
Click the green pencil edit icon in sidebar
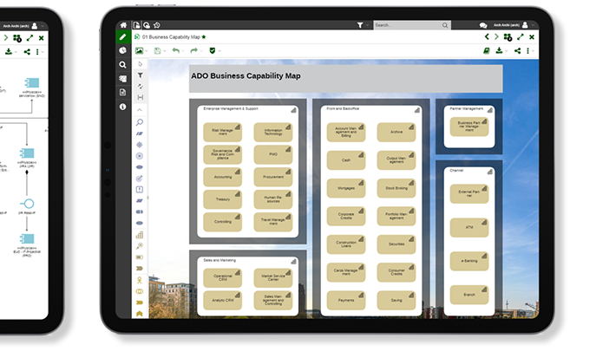(122, 38)
